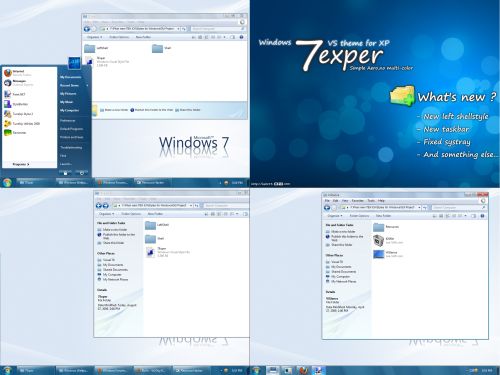
Task: Click the Start orb beneath the open Start menu
Action: 7,182
